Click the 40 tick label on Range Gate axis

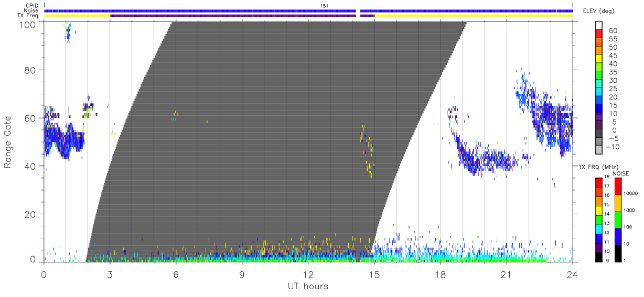pos(30,166)
